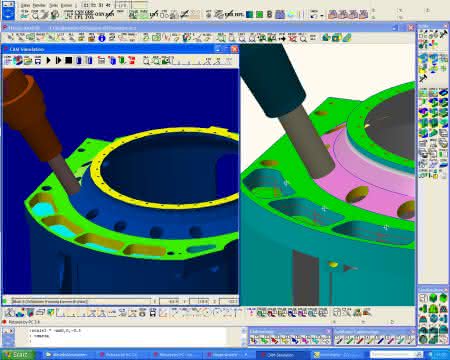The image size is (450, 360).
Task: Open the first menu in the top menu bar
Action: [25, 5]
